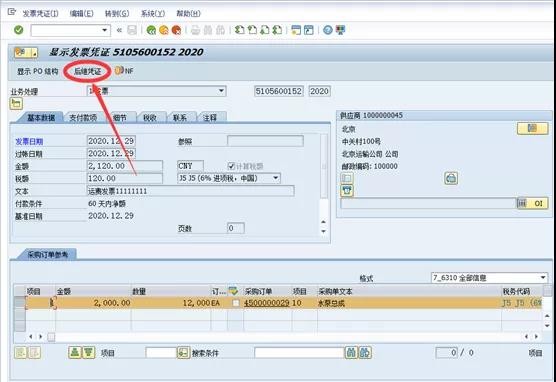Click the yellow Exit icon

pyautogui.click(x=164, y=30)
